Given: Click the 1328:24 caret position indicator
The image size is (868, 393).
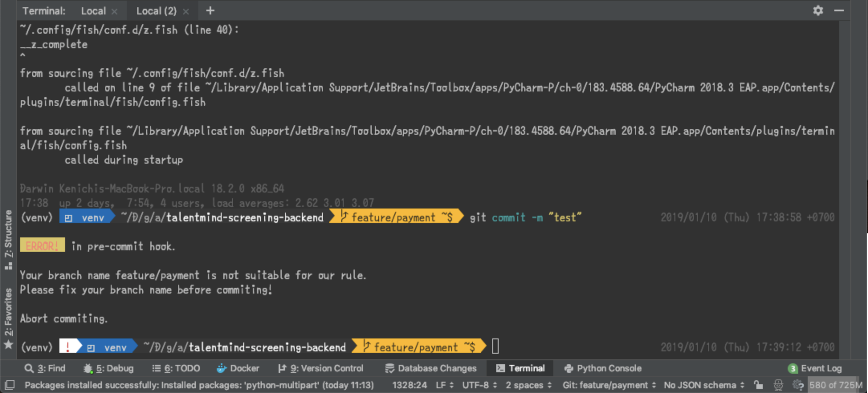Looking at the screenshot, I should pyautogui.click(x=410, y=385).
